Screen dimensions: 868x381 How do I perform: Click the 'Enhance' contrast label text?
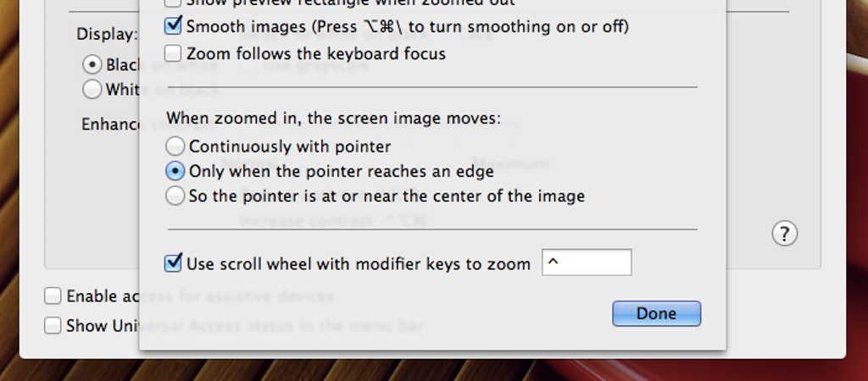pyautogui.click(x=111, y=124)
